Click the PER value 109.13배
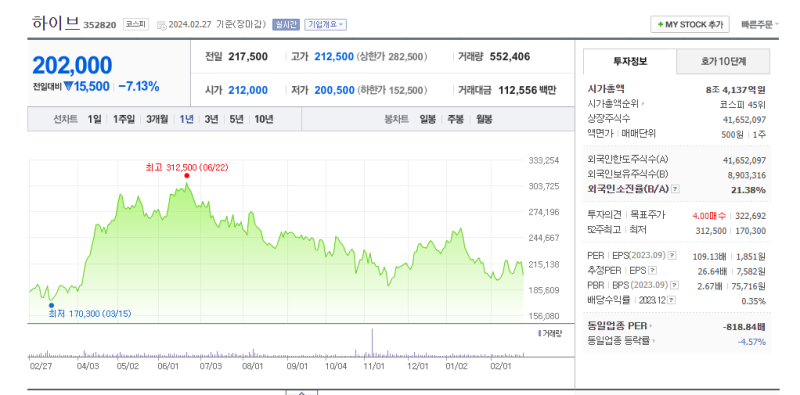 709,256
